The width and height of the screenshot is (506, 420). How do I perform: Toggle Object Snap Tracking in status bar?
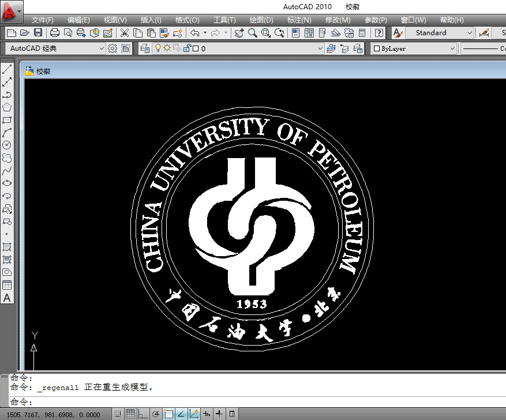(x=181, y=414)
